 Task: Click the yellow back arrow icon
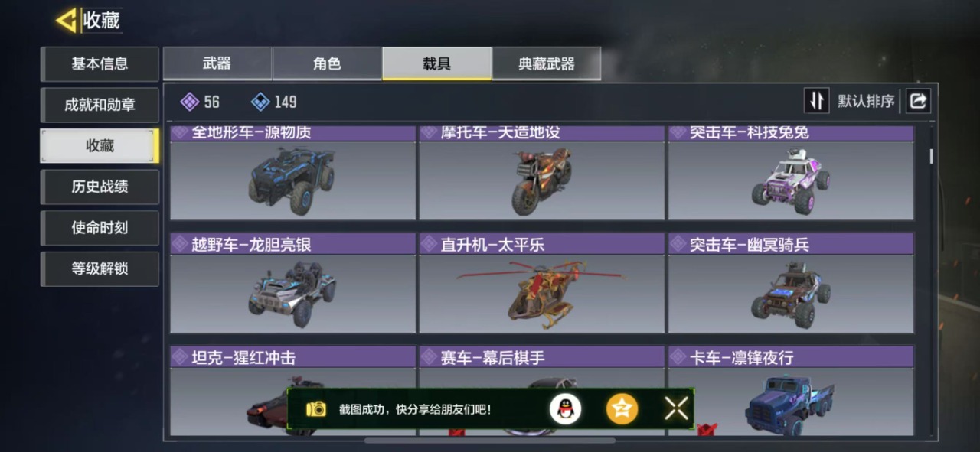point(67,21)
